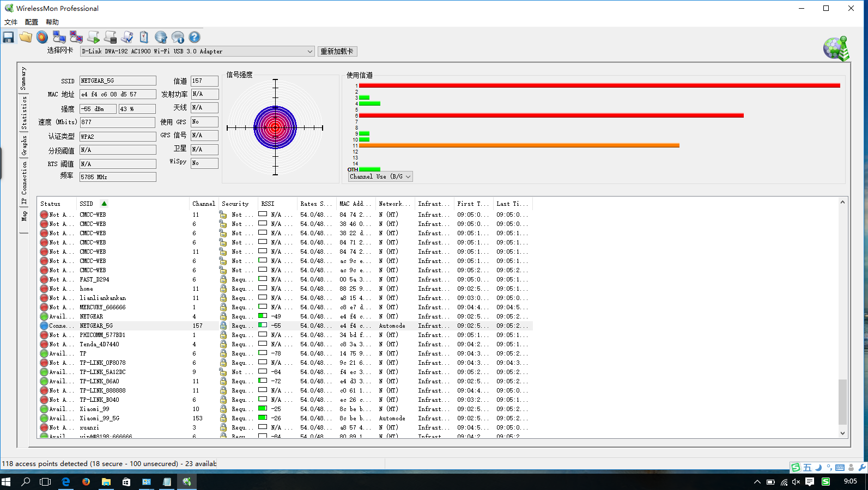The image size is (868, 490).
Task: Sort the list by RSSI column header
Action: [x=277, y=204]
